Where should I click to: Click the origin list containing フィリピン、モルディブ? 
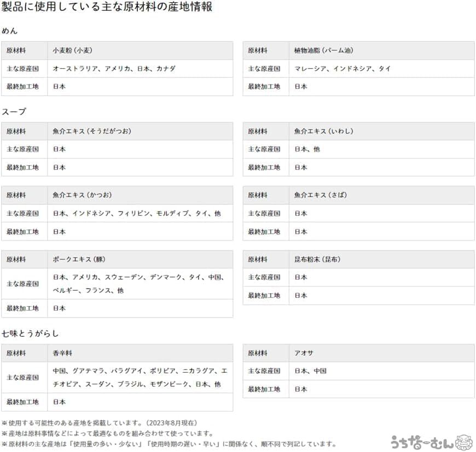137,213
